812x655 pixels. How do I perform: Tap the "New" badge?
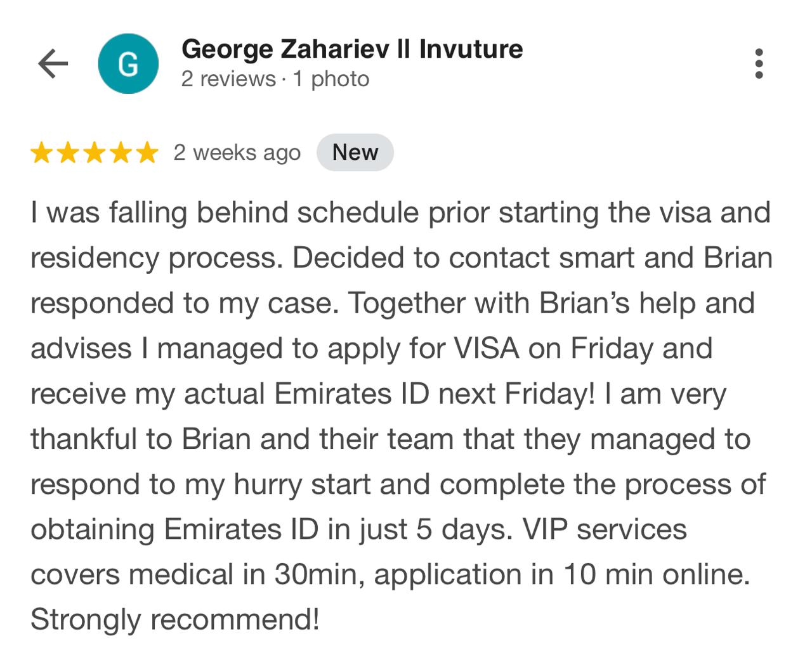(355, 153)
